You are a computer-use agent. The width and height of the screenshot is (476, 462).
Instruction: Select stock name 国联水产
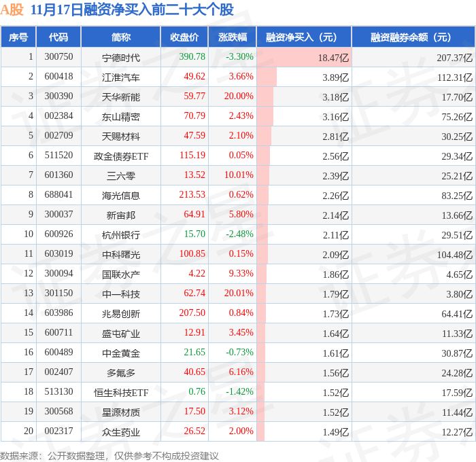pos(121,274)
